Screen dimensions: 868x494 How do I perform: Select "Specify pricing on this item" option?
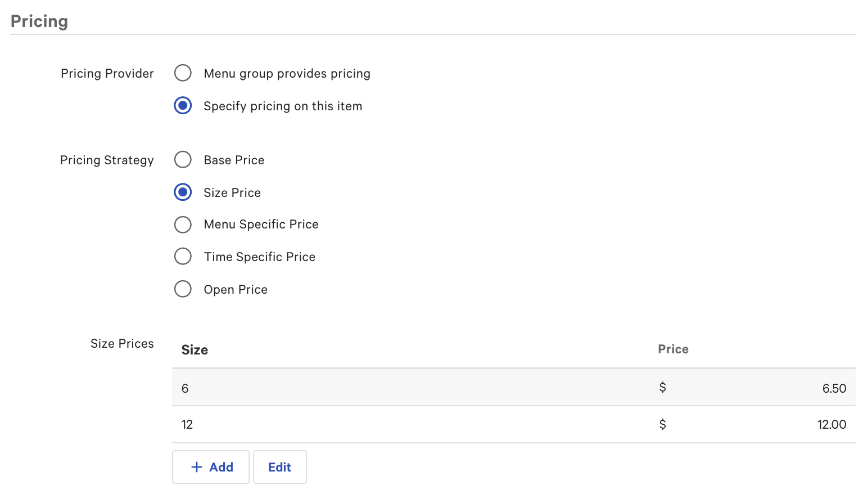[x=183, y=105]
